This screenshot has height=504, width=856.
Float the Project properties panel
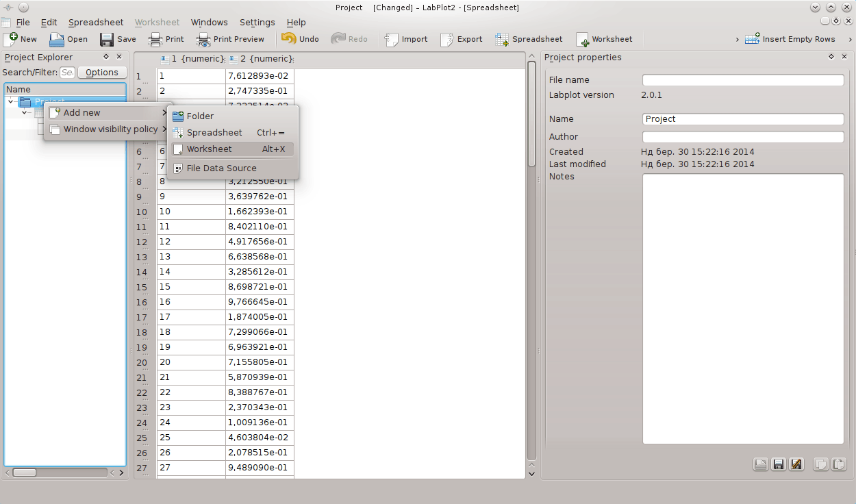(x=831, y=57)
